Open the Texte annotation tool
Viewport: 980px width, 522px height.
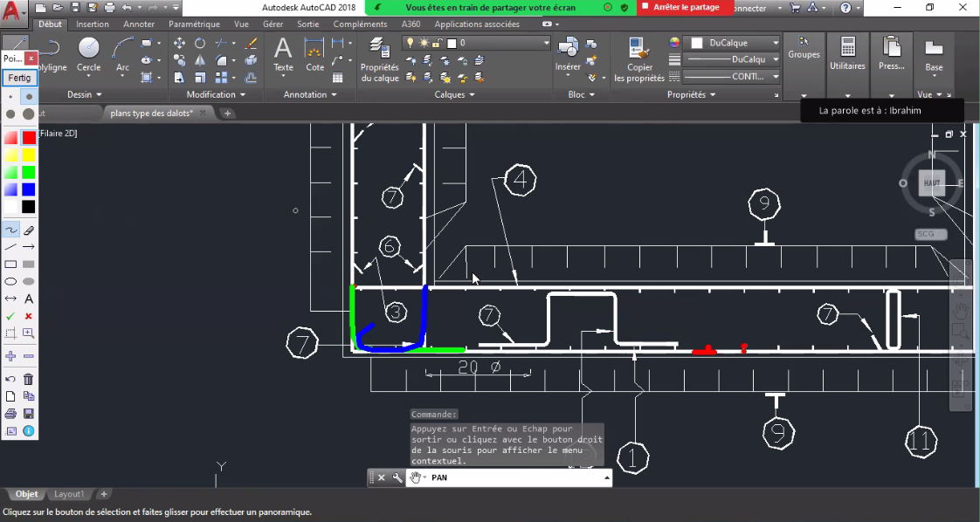click(x=283, y=54)
